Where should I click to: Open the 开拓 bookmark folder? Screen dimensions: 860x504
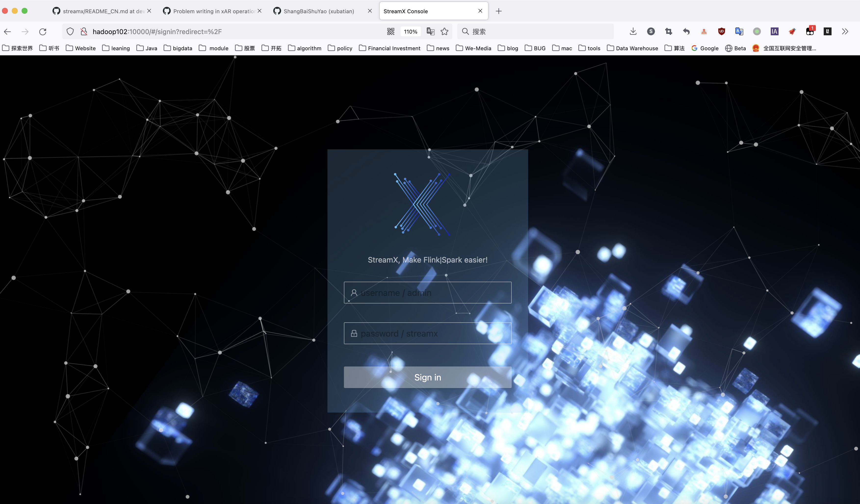(x=271, y=48)
